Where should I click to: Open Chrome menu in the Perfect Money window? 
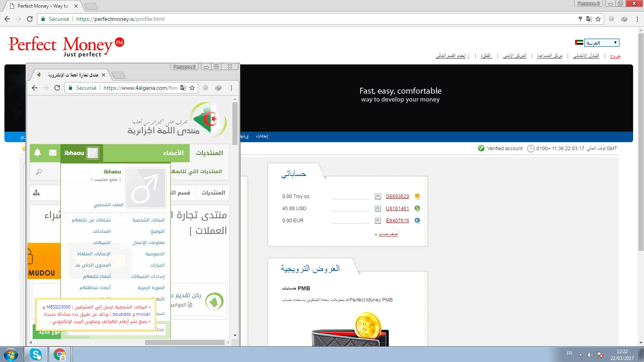pos(637,19)
